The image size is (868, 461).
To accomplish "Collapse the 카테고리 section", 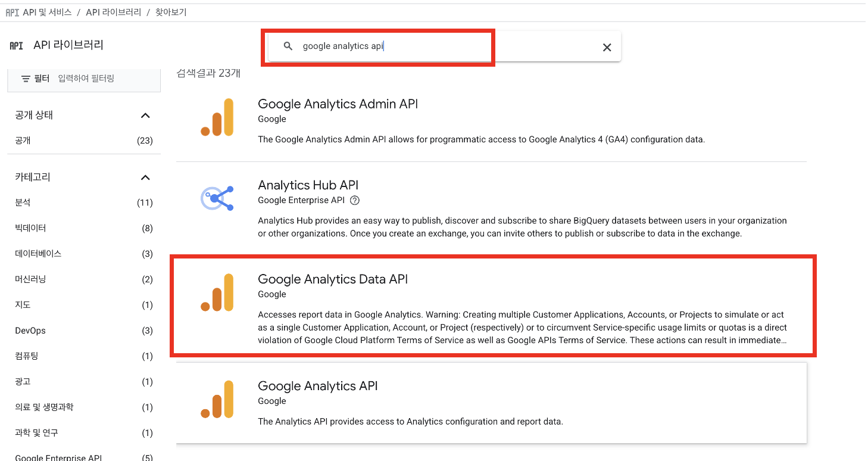I will pyautogui.click(x=145, y=177).
